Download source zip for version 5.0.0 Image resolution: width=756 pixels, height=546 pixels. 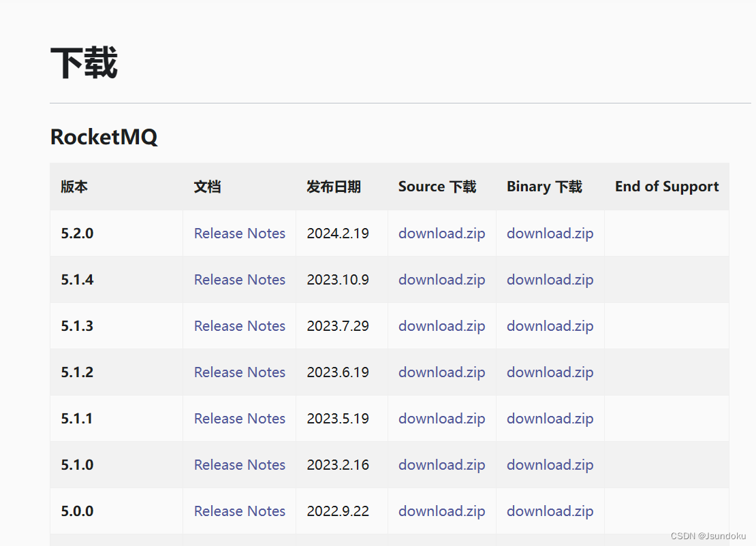pyautogui.click(x=441, y=511)
